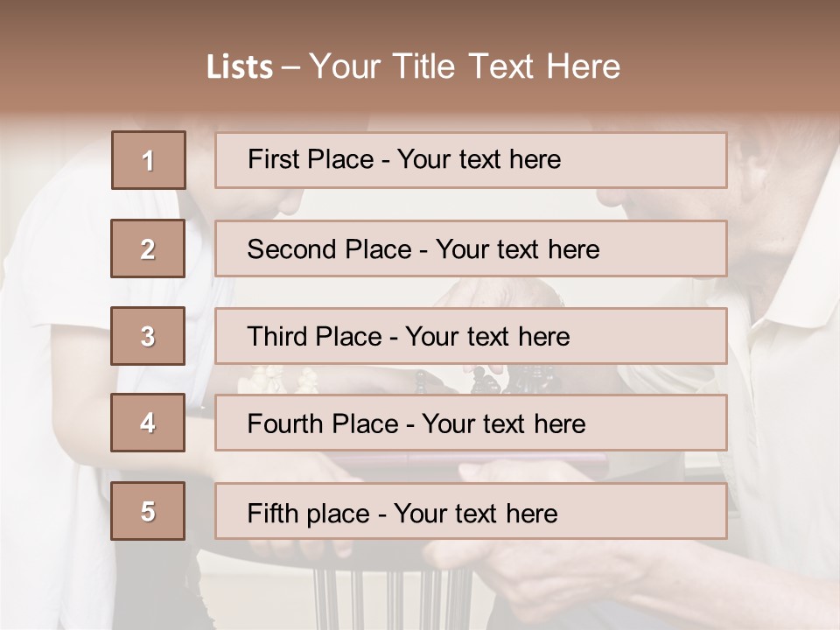Image resolution: width=840 pixels, height=630 pixels.
Task: Click the Third Place text box
Action: tap(471, 336)
